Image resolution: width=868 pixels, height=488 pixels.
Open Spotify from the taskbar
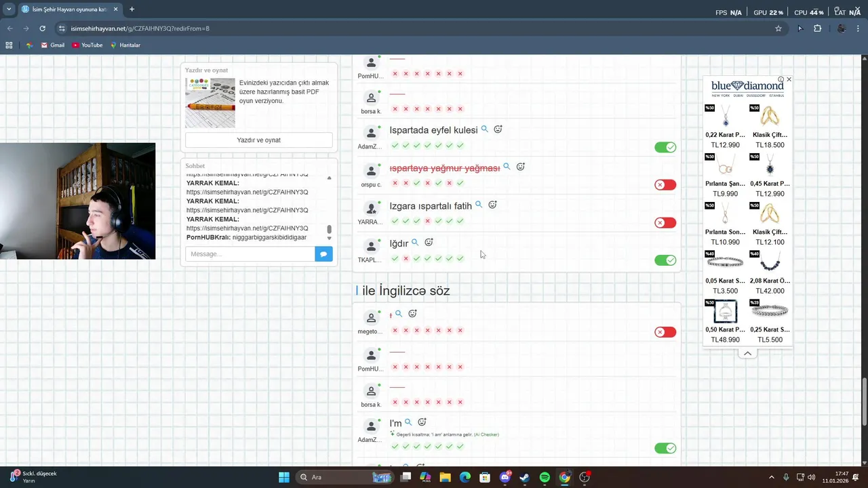point(545,477)
